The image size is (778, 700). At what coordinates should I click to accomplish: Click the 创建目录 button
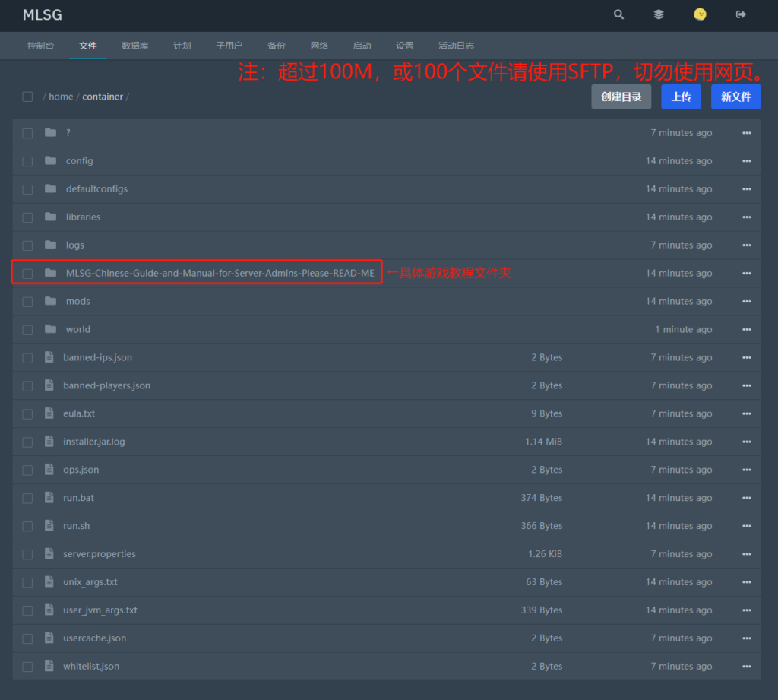click(621, 97)
